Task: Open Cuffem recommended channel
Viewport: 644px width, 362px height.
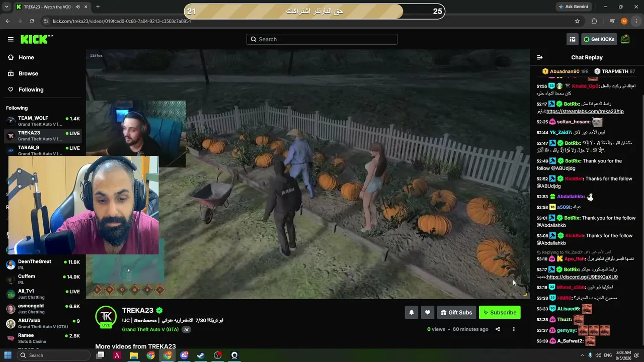Action: (x=43, y=279)
